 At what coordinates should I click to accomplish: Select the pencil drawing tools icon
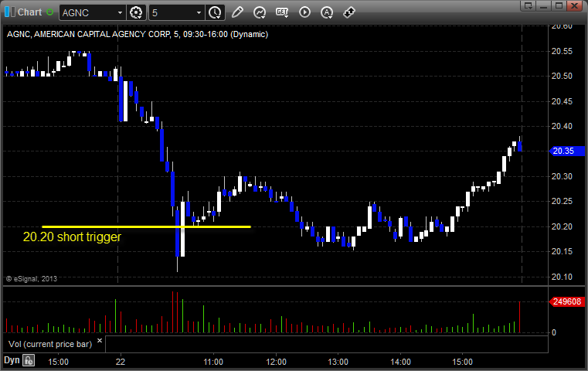[x=237, y=12]
